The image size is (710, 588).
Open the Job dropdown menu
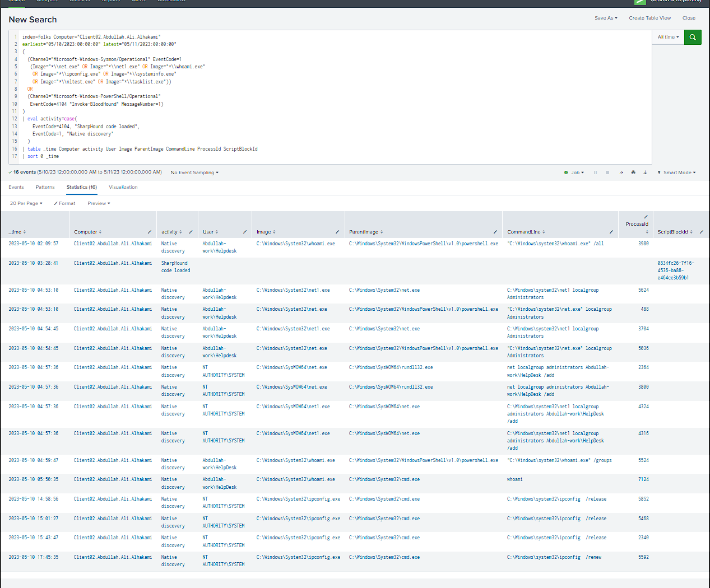574,172
